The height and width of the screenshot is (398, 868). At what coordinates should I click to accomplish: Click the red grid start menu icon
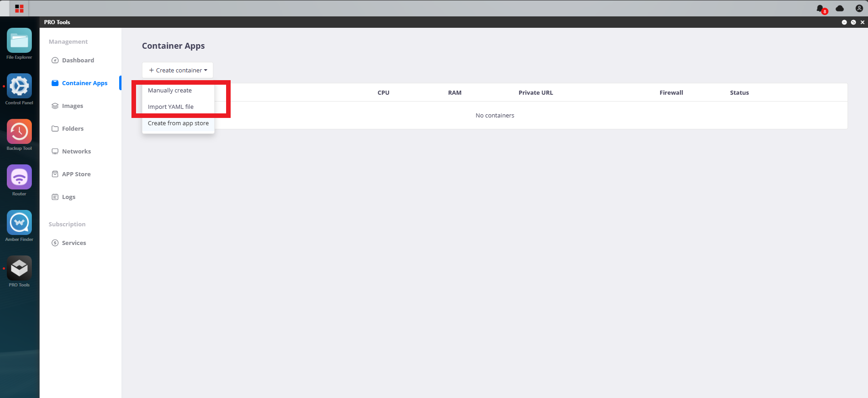(x=19, y=8)
